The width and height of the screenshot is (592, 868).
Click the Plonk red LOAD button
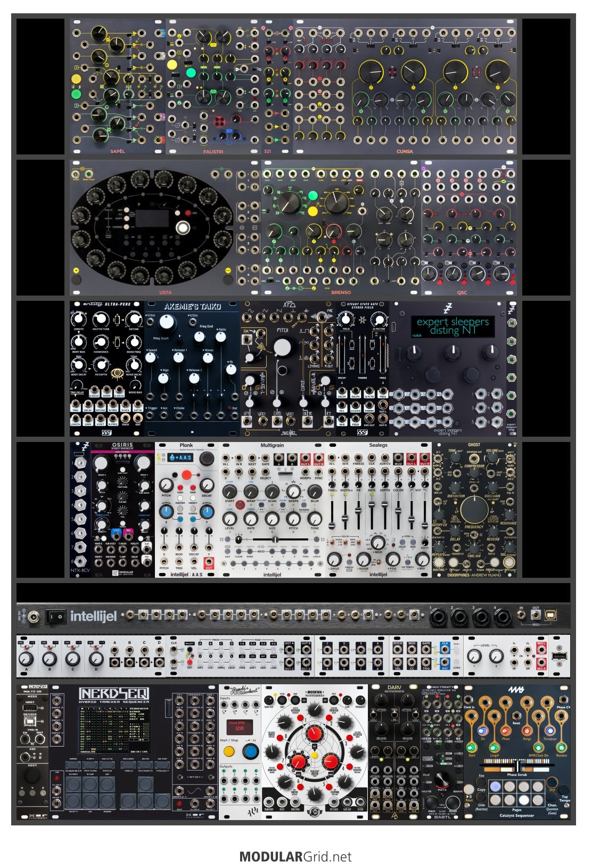pyautogui.click(x=180, y=487)
